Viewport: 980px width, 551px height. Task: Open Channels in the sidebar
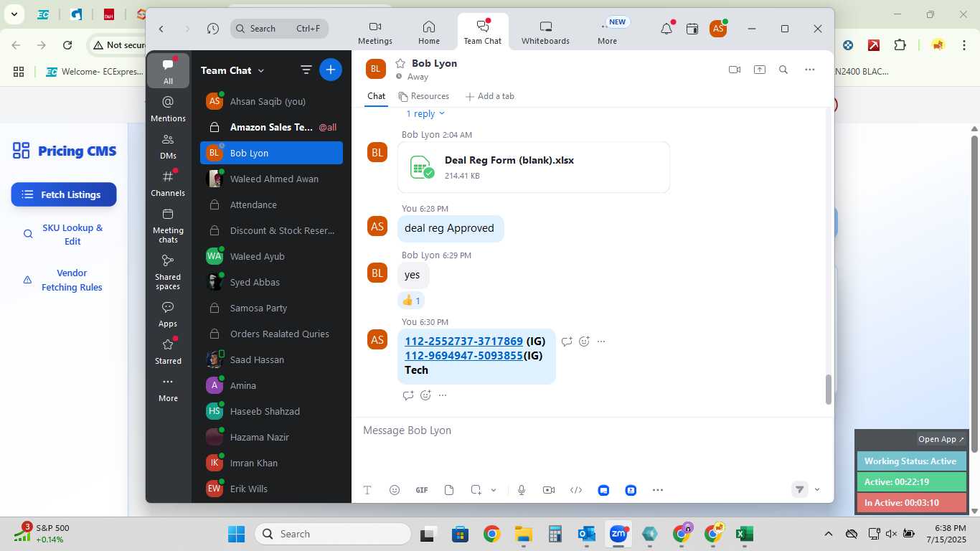tap(168, 184)
